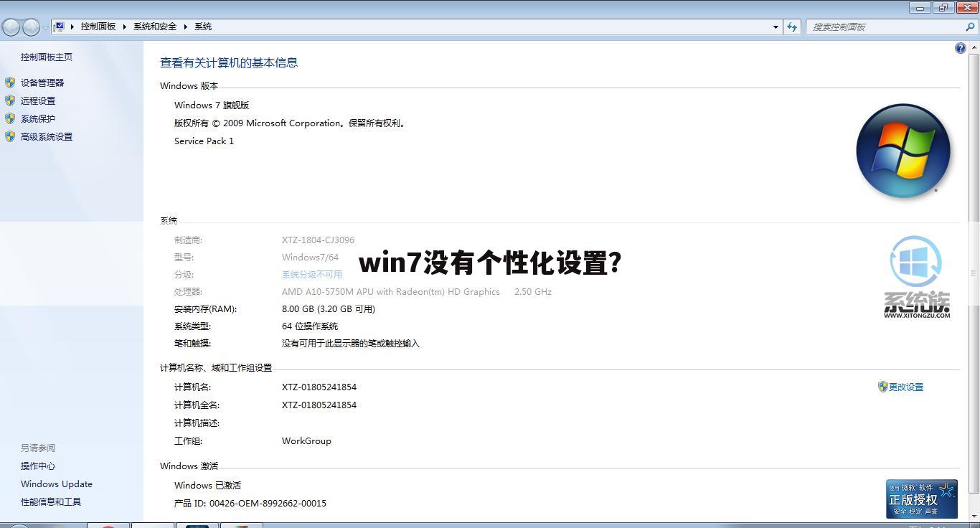
Task: Click WorkGroup value text
Action: tap(306, 441)
